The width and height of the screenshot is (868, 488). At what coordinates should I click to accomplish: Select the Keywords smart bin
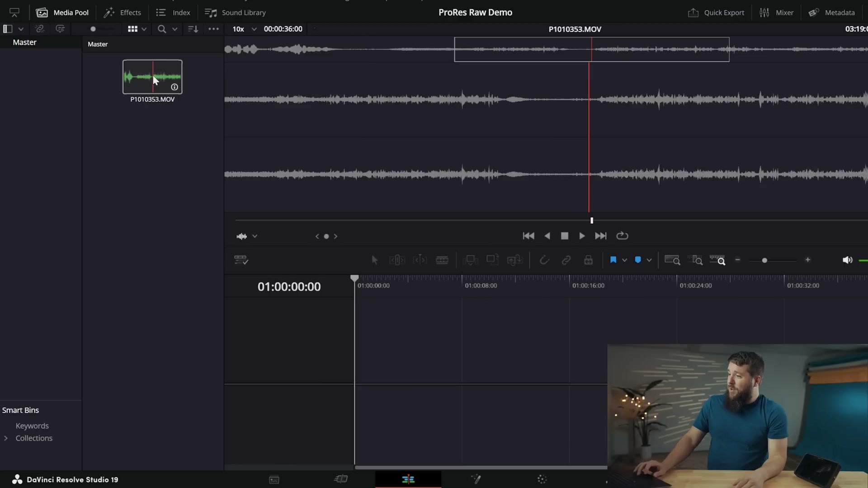point(32,426)
